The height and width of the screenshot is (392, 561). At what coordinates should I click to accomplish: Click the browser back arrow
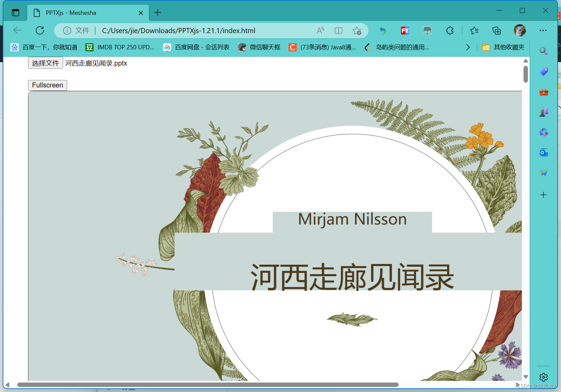(18, 30)
